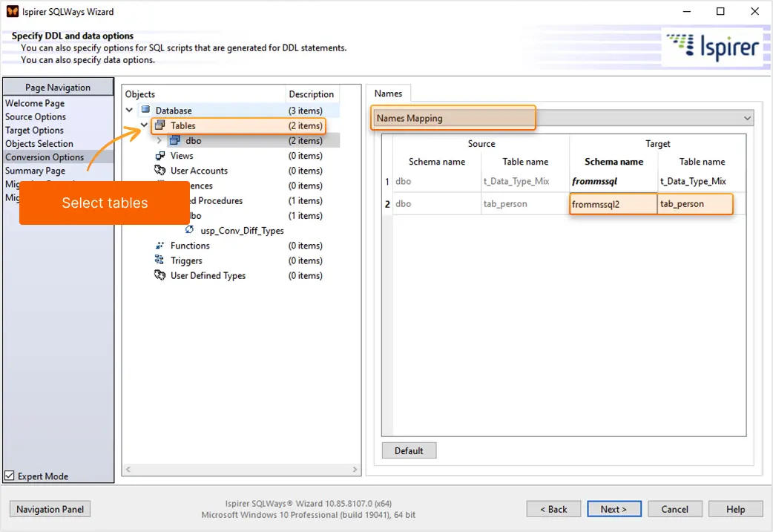Close the Ispirer SQLWays Wizard window
The image size is (773, 532).
[754, 11]
